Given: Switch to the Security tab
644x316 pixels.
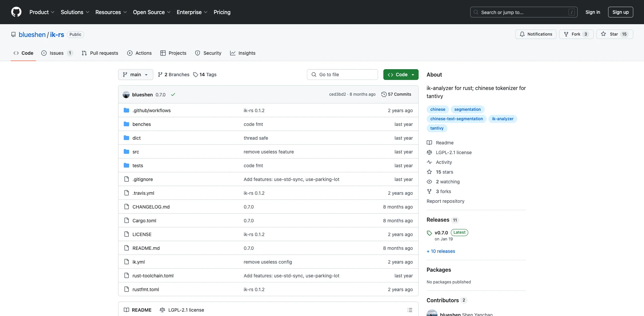Looking at the screenshot, I should pos(208,53).
